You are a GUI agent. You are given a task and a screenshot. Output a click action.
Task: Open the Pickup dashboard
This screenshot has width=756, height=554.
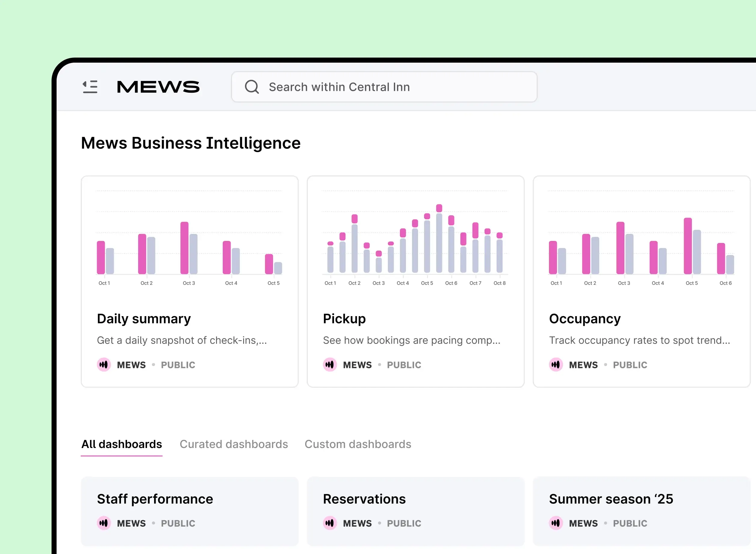click(x=344, y=319)
